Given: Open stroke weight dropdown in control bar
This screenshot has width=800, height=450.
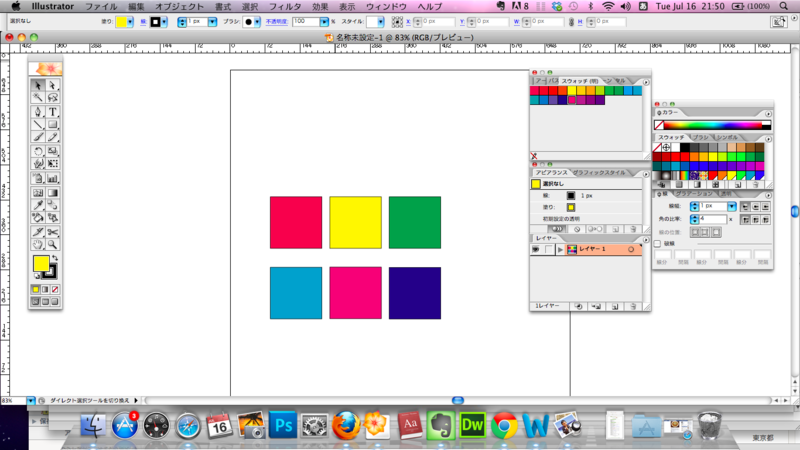Looking at the screenshot, I should tap(212, 22).
